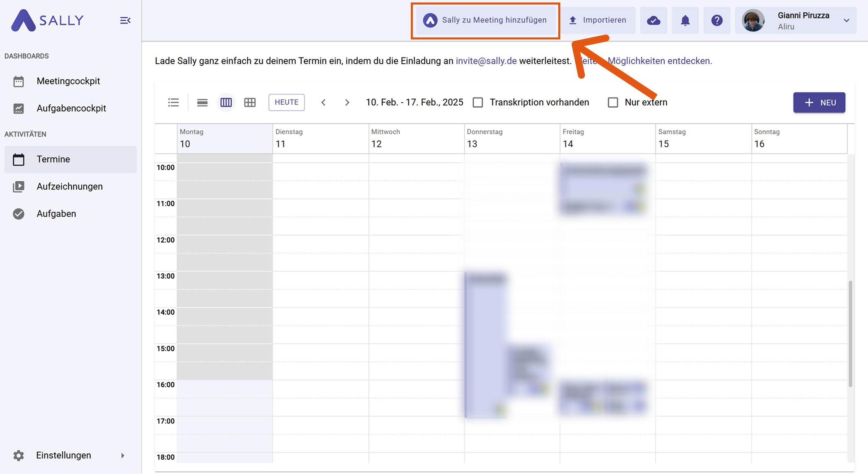Click the calendar vertical scrollbar

point(850,333)
